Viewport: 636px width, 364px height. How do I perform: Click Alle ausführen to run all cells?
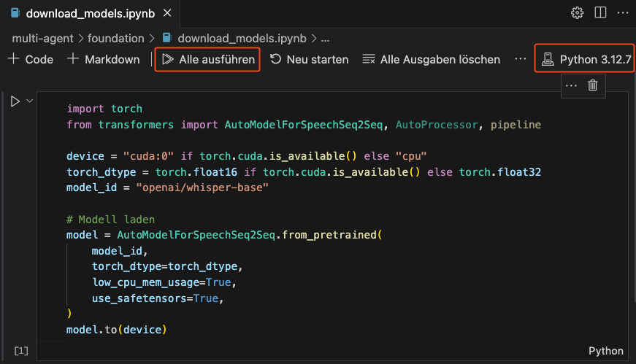click(208, 59)
